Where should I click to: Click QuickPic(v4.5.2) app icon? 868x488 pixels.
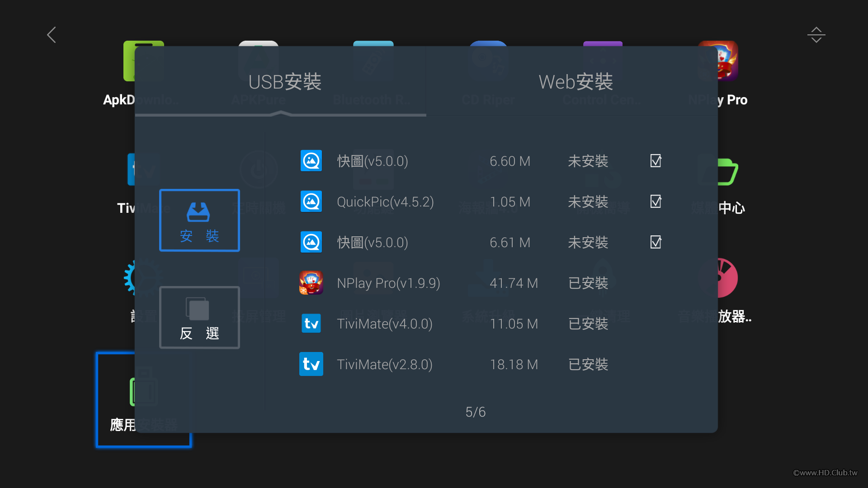[311, 202]
